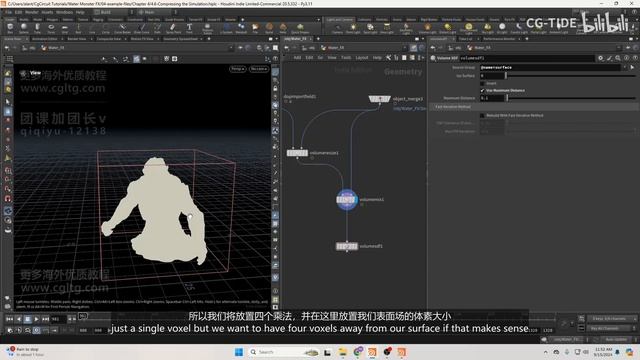Select the Area Light shelf tool
The image size is (640, 360).
[386, 28]
